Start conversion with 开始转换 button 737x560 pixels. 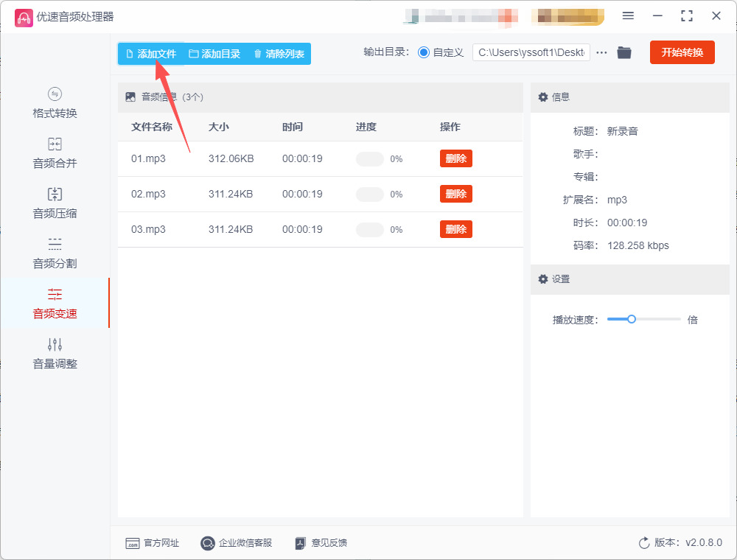tap(682, 52)
